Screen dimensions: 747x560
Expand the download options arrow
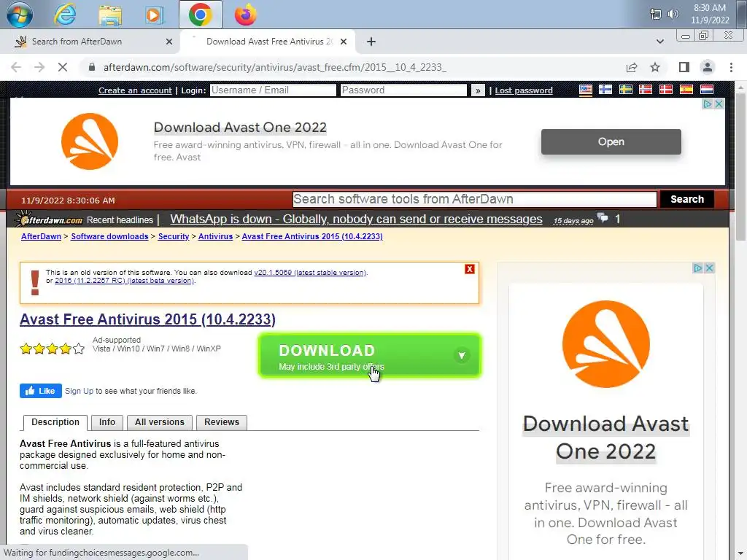click(461, 355)
